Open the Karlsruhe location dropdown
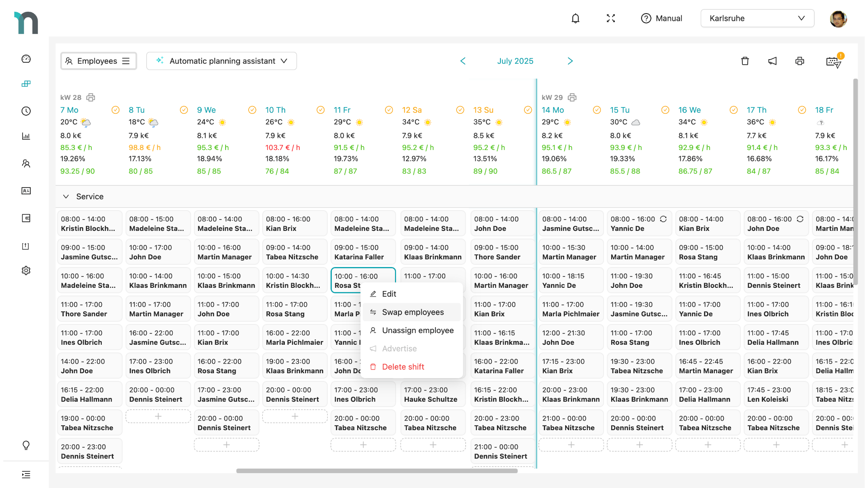 point(757,19)
